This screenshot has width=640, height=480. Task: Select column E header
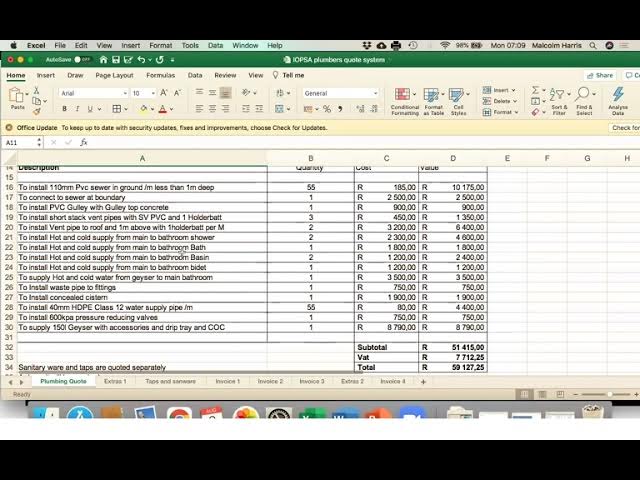point(507,158)
